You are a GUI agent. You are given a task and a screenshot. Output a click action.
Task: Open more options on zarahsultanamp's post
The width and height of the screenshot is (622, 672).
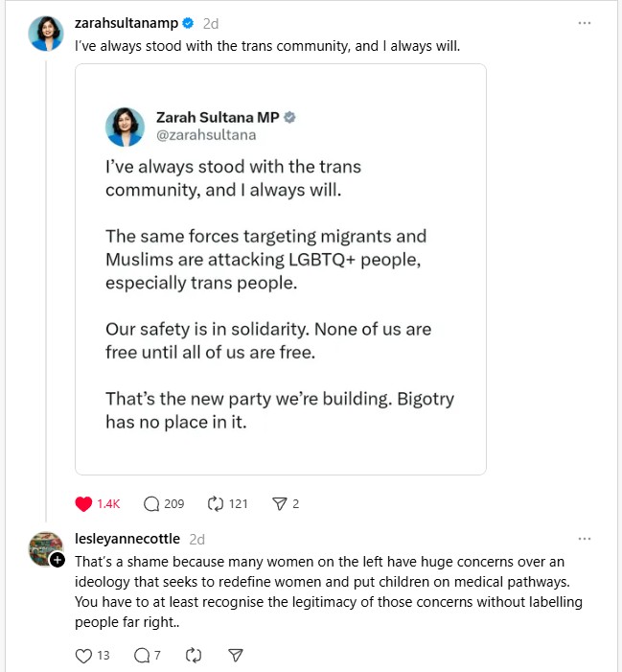point(585,22)
